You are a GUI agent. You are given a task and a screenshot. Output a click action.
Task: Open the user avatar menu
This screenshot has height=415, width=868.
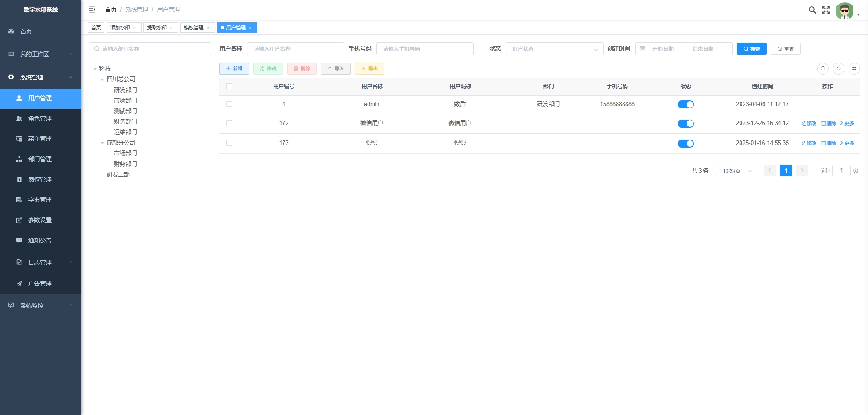(x=844, y=10)
